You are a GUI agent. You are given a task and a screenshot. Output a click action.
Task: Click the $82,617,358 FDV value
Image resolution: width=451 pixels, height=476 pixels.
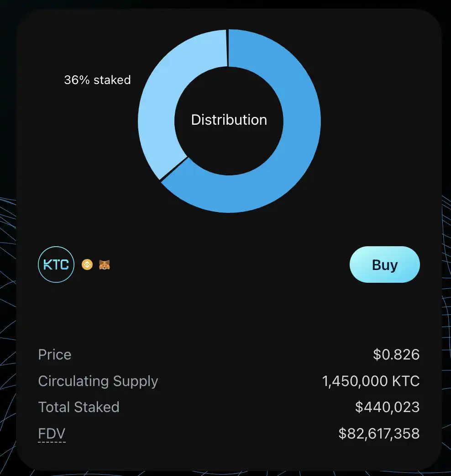(x=379, y=434)
